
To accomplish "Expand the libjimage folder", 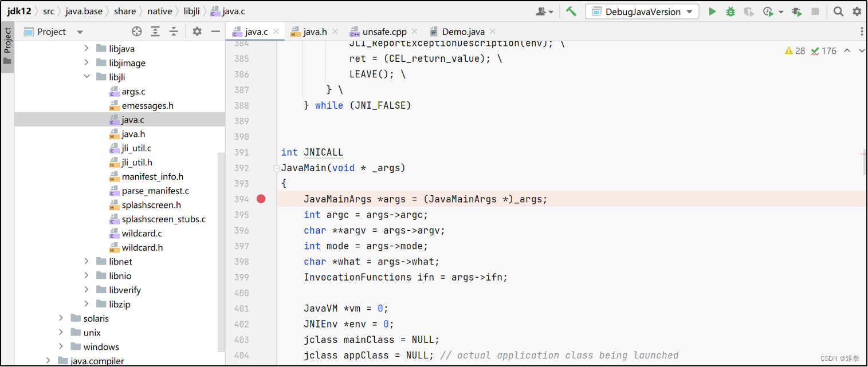I will (x=87, y=63).
